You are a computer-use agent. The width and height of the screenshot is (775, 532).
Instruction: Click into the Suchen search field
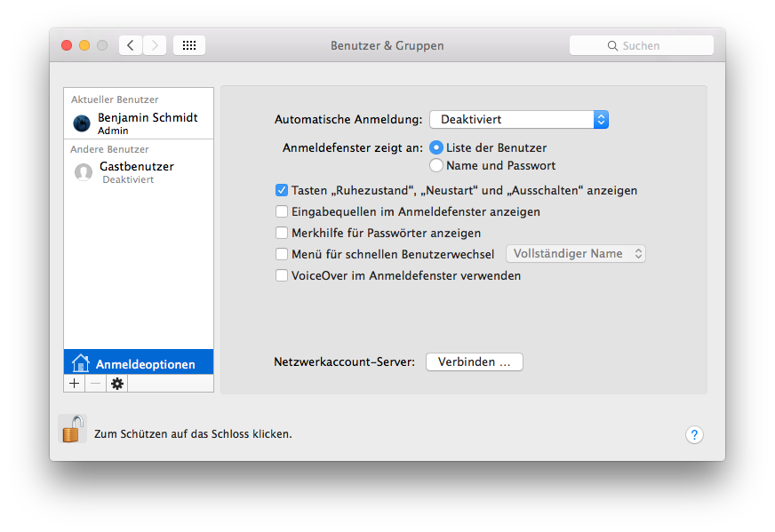(642, 45)
